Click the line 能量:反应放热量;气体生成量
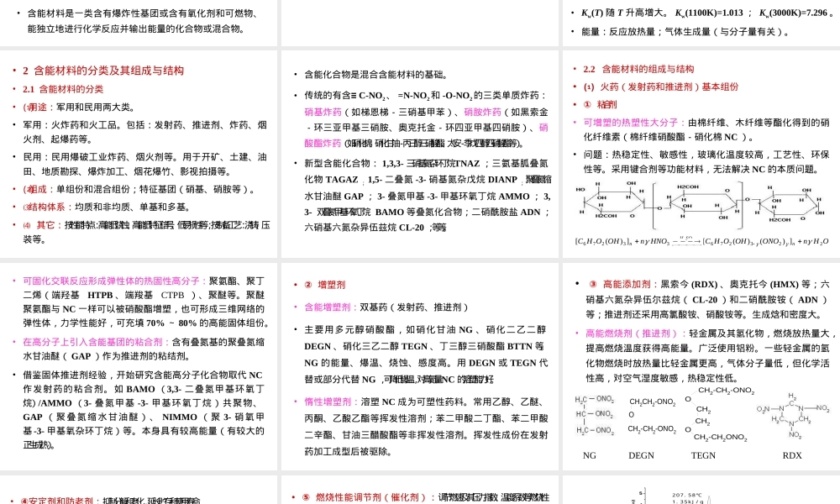This screenshot has height=504, width=840. coord(685,32)
